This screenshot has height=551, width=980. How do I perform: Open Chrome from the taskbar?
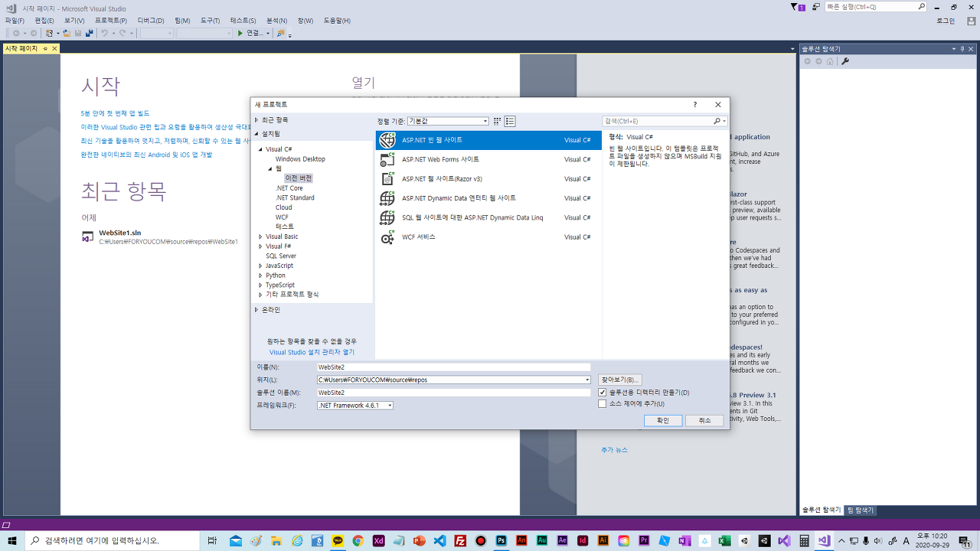click(358, 540)
